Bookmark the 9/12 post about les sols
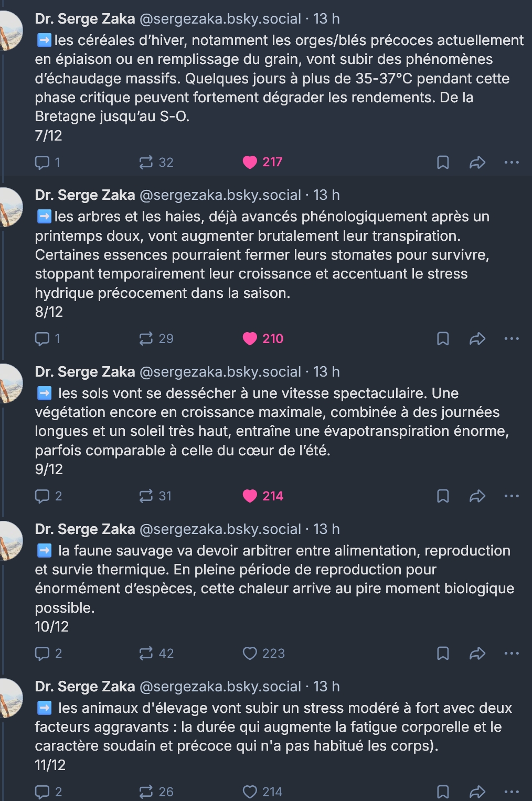532x801 pixels. coord(443,496)
